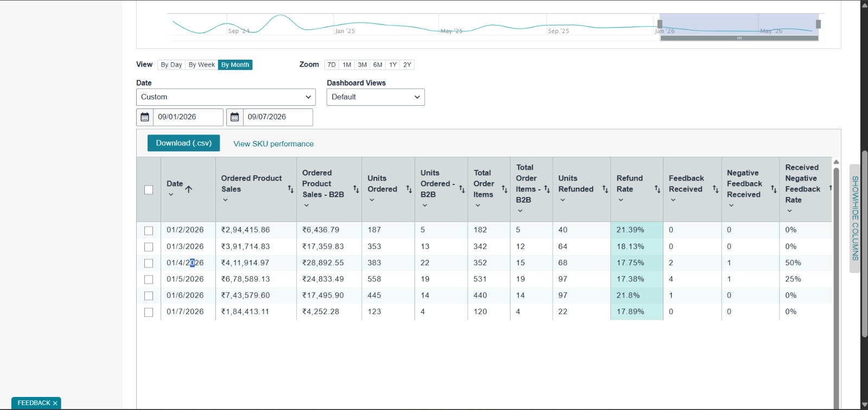Switch view to By Month

pyautogui.click(x=235, y=65)
